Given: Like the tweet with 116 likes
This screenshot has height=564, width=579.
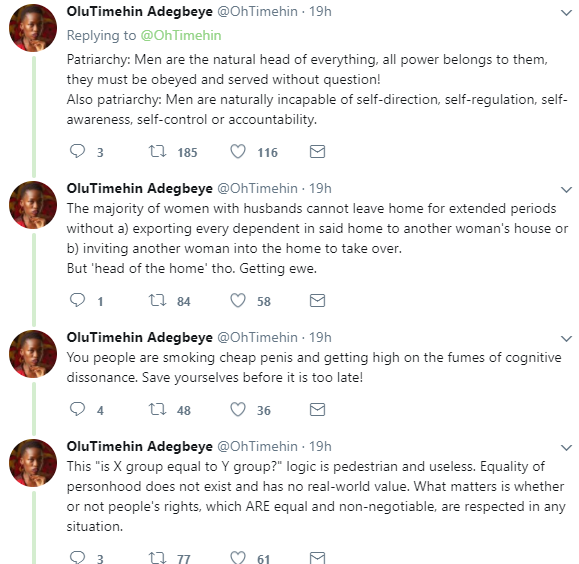Looking at the screenshot, I should tap(238, 151).
